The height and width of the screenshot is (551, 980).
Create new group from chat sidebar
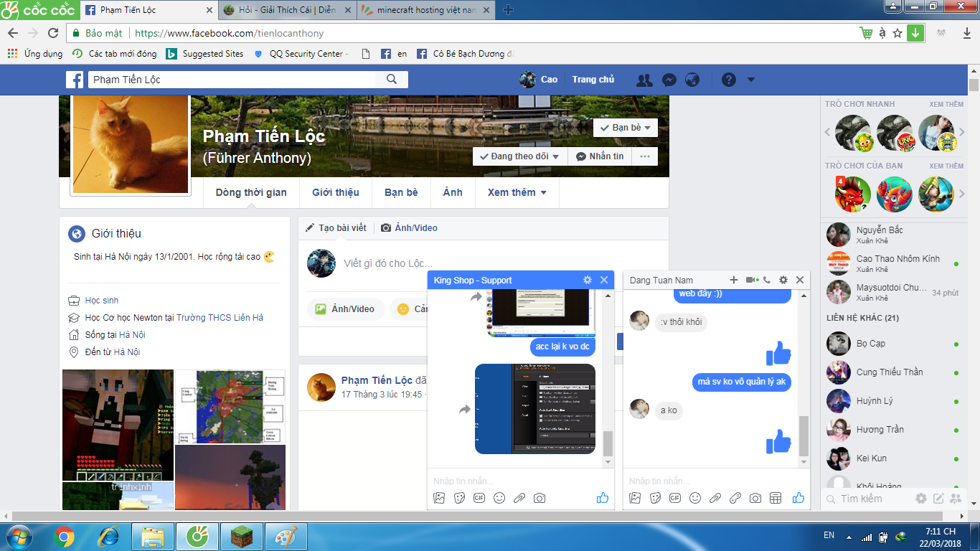click(x=956, y=499)
